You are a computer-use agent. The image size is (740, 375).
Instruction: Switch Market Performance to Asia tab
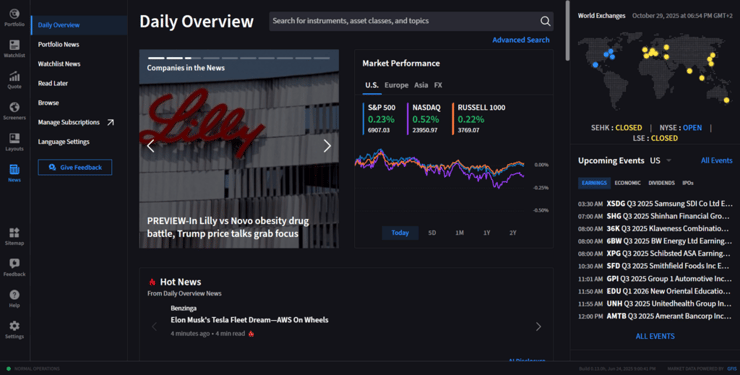[421, 85]
